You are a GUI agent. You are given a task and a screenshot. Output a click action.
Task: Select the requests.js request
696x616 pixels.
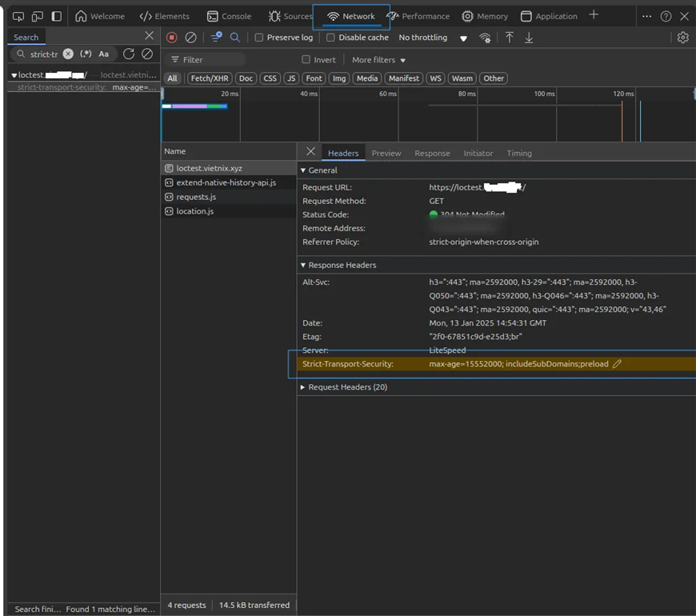[229, 197]
